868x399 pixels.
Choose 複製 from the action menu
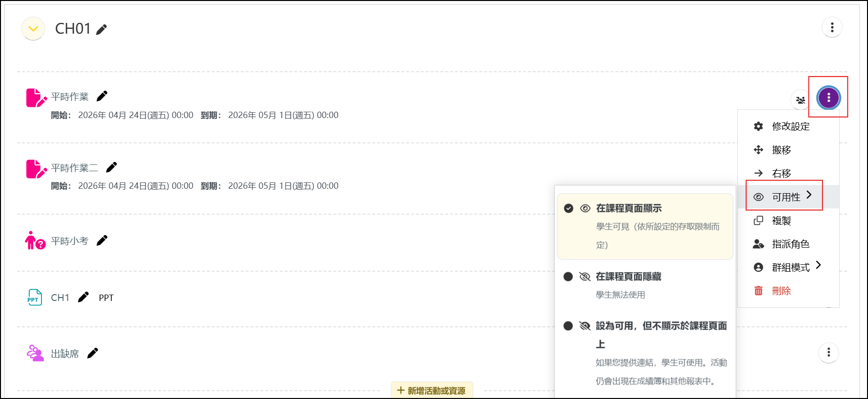tap(788, 220)
